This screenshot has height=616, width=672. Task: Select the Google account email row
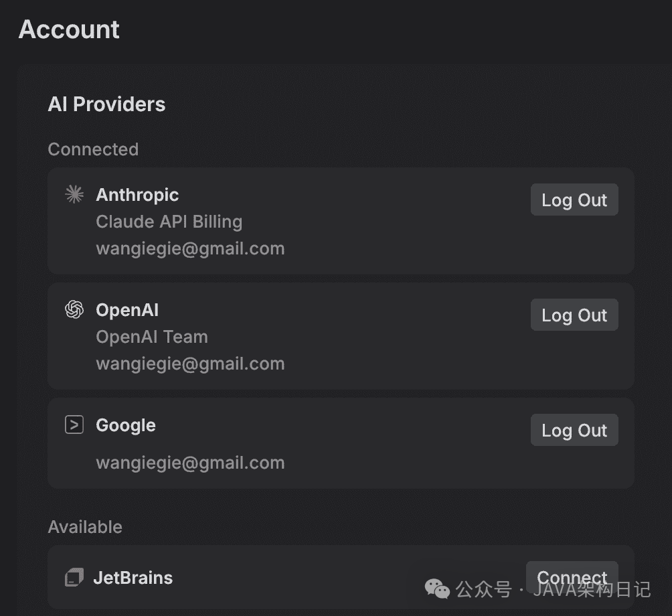[x=190, y=462]
